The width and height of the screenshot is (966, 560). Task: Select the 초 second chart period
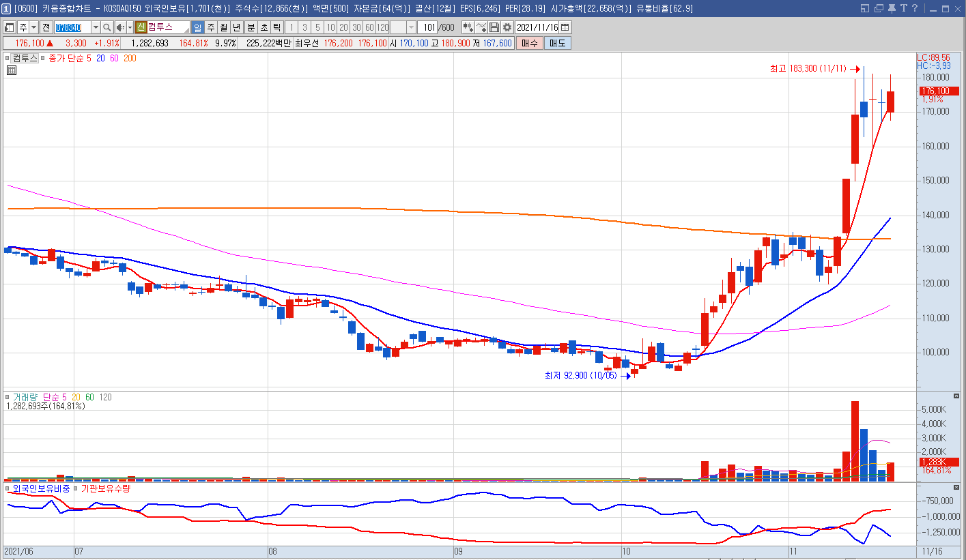click(x=264, y=27)
